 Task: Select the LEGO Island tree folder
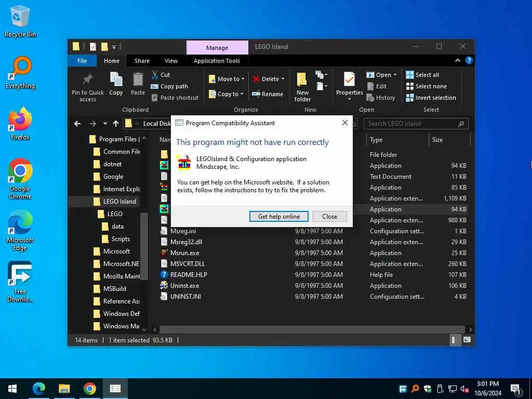pos(115,202)
